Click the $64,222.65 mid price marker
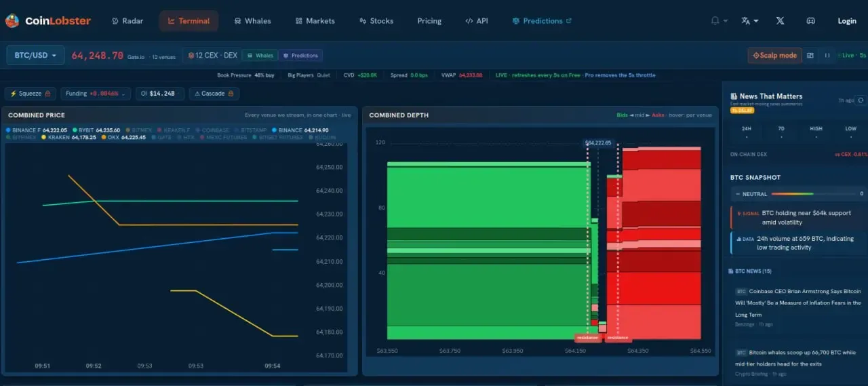Viewport: 868px width, 386px height. 598,143
